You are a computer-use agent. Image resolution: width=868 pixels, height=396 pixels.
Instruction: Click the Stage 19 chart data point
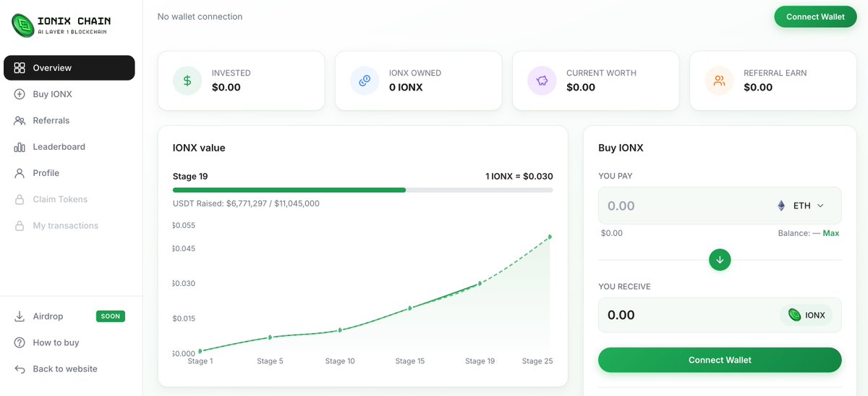(480, 283)
